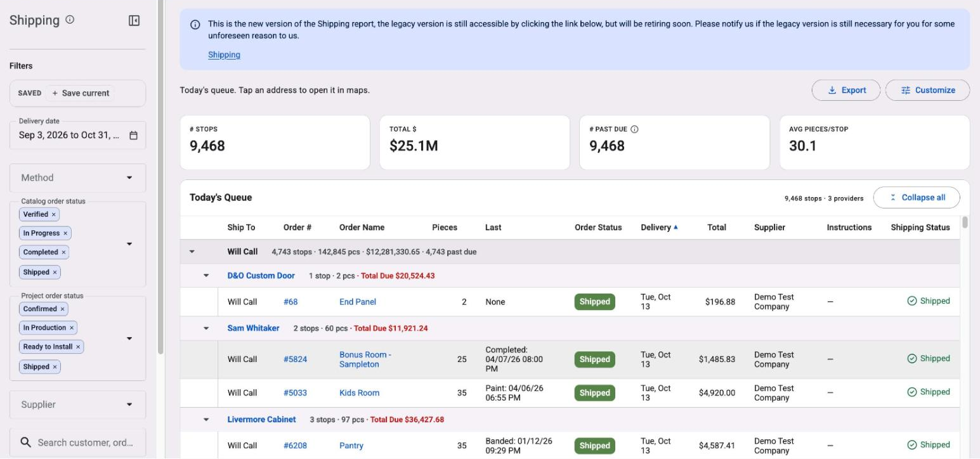Collapse the Will Call group row
Screen dimensions: 980x459
coord(192,252)
